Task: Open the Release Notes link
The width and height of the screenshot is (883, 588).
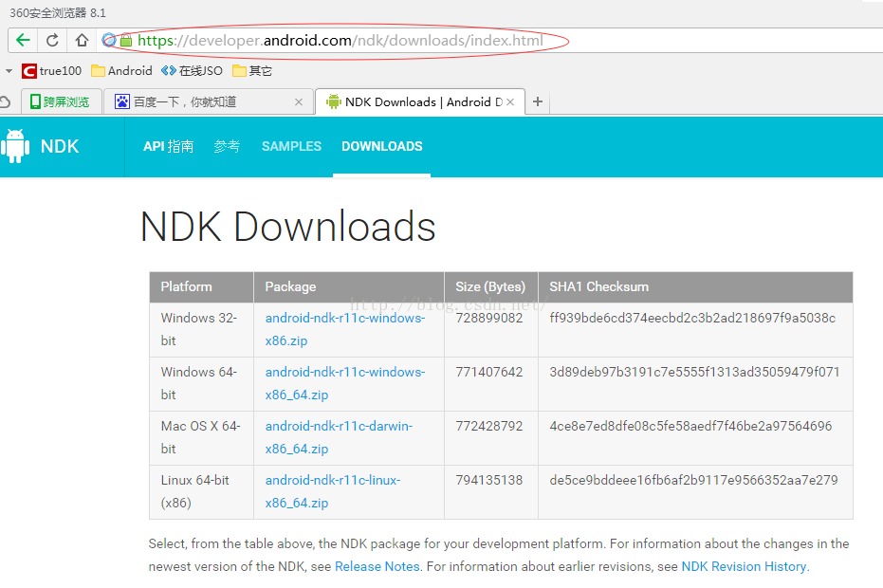Action: click(377, 566)
